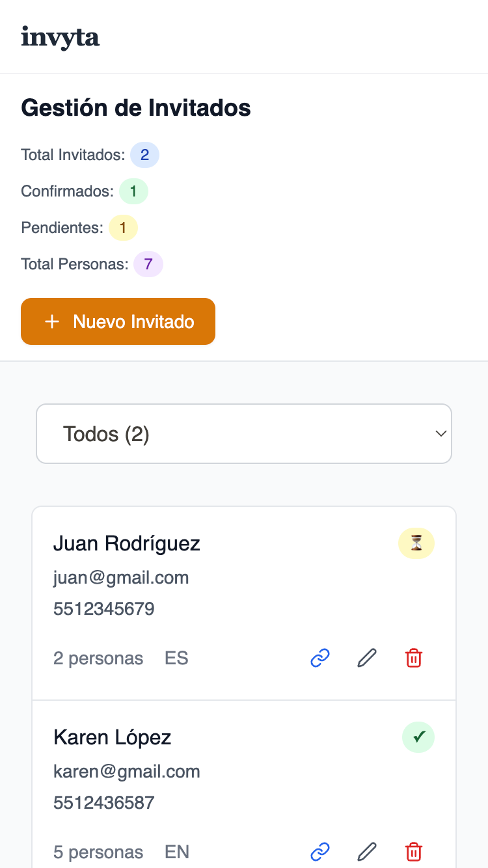Add a new guest with Nuevo Invitado
488x868 pixels.
pyautogui.click(x=118, y=321)
